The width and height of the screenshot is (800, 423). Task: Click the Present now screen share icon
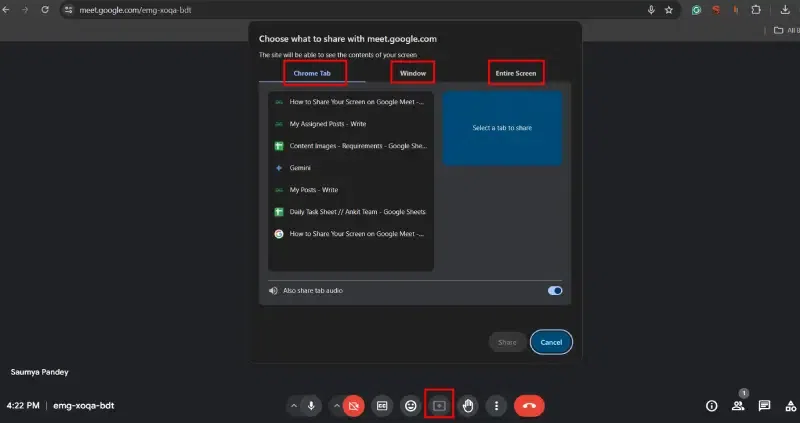pos(439,406)
